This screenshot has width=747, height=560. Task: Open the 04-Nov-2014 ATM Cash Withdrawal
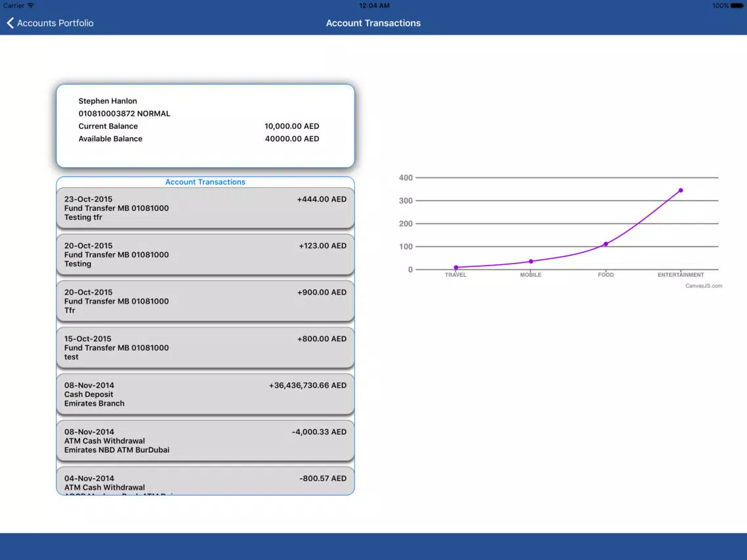point(205,481)
